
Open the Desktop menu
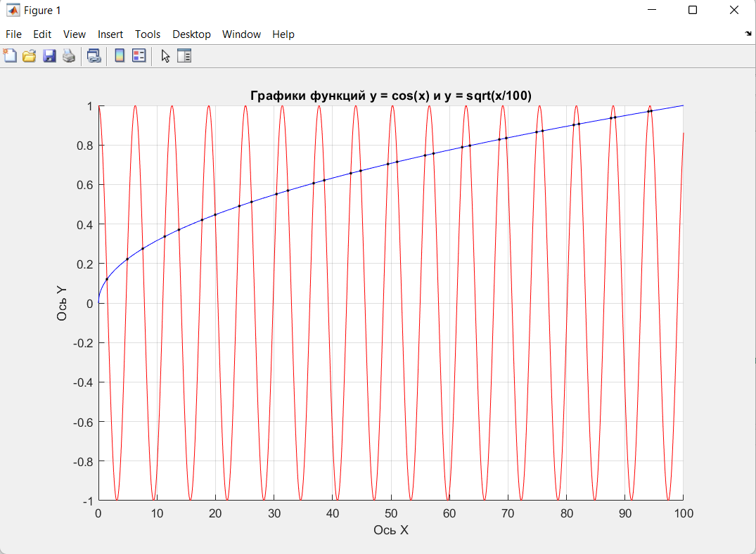(191, 34)
